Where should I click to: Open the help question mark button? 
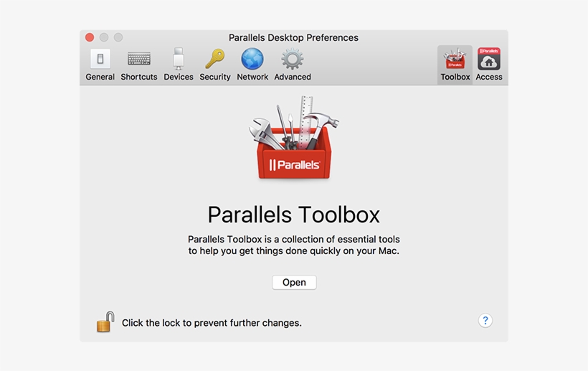[x=485, y=321]
